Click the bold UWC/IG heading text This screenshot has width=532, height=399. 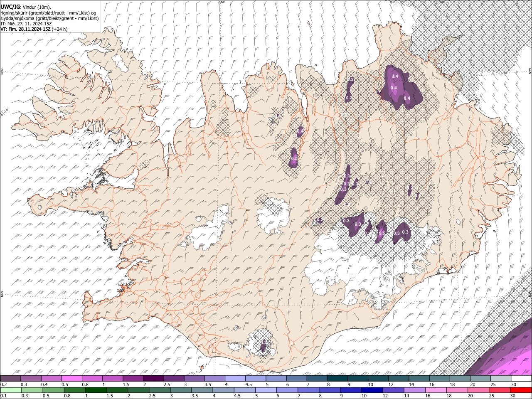(10, 7)
